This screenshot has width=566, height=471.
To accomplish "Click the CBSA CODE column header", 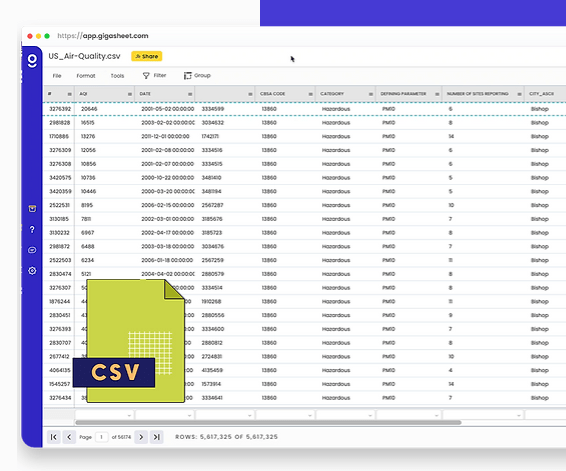I will [285, 94].
